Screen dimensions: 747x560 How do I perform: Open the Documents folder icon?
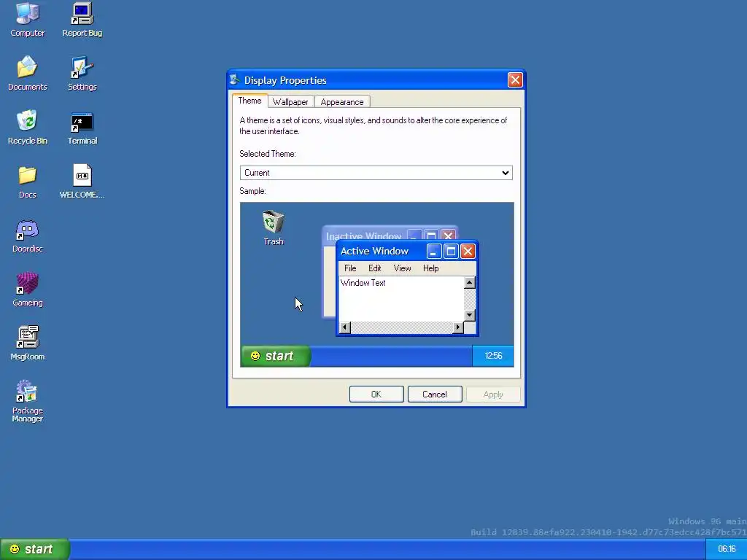point(27,73)
